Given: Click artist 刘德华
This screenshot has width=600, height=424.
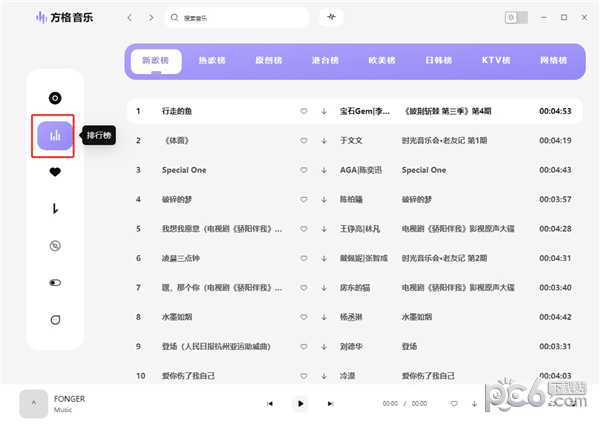Looking at the screenshot, I should click(351, 347).
